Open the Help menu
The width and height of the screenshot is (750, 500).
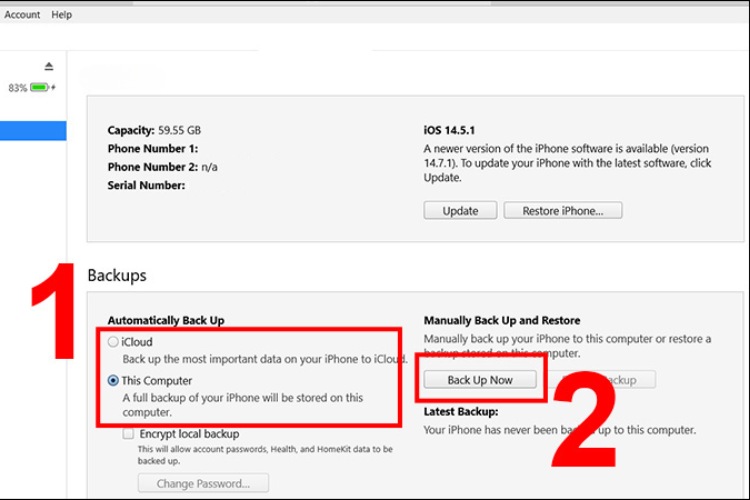(62, 15)
